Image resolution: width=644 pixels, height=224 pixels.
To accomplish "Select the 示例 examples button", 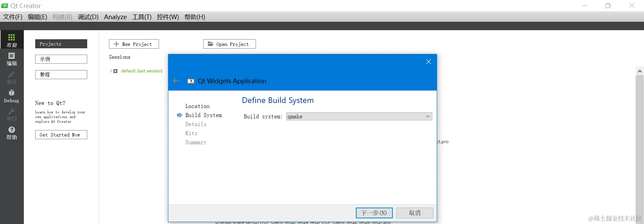I will (61, 59).
